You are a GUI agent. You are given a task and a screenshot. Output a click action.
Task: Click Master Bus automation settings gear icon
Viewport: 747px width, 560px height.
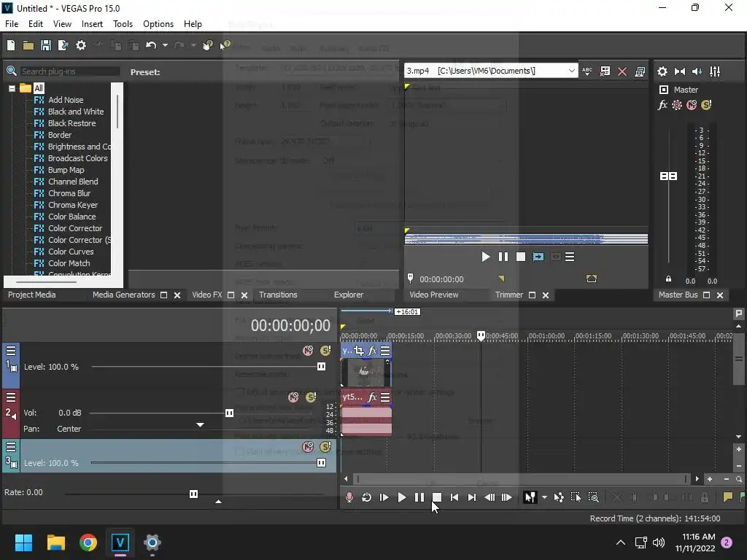pyautogui.click(x=677, y=105)
